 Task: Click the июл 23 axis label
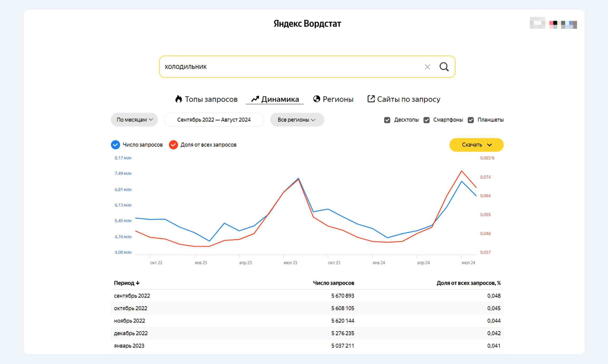tap(290, 263)
